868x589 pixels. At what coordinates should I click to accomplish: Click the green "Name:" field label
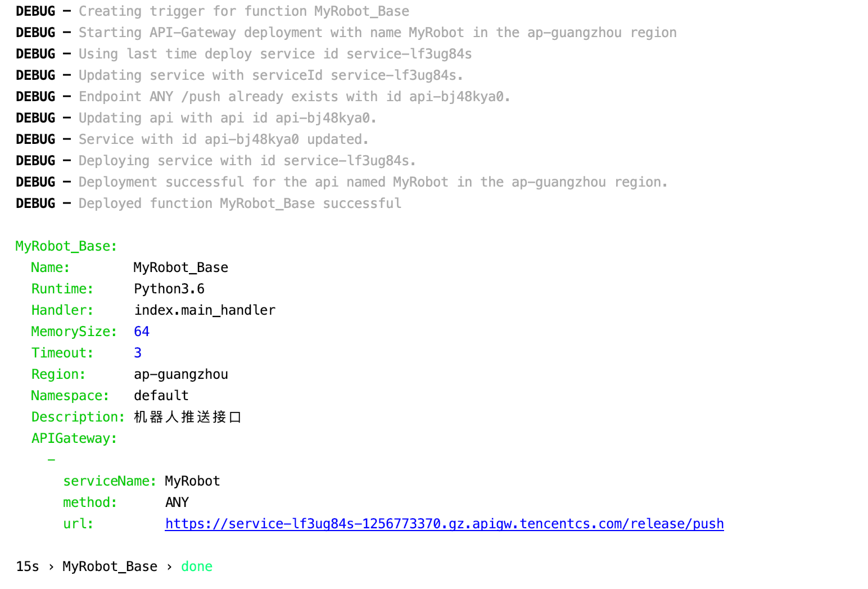coord(51,268)
